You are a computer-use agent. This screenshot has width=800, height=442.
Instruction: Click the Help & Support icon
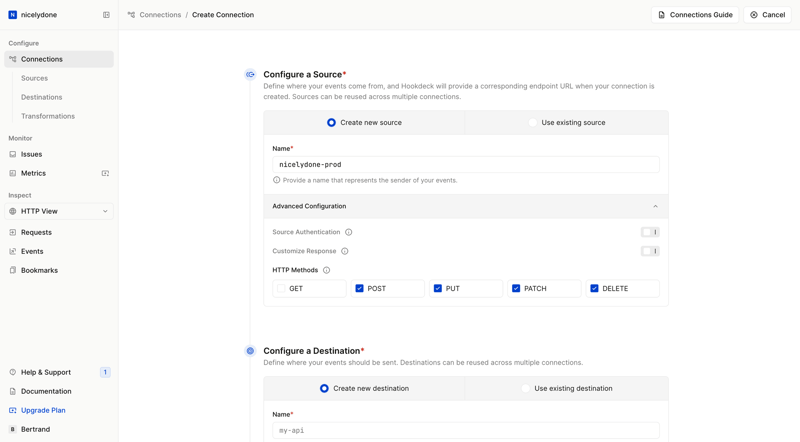pos(13,372)
